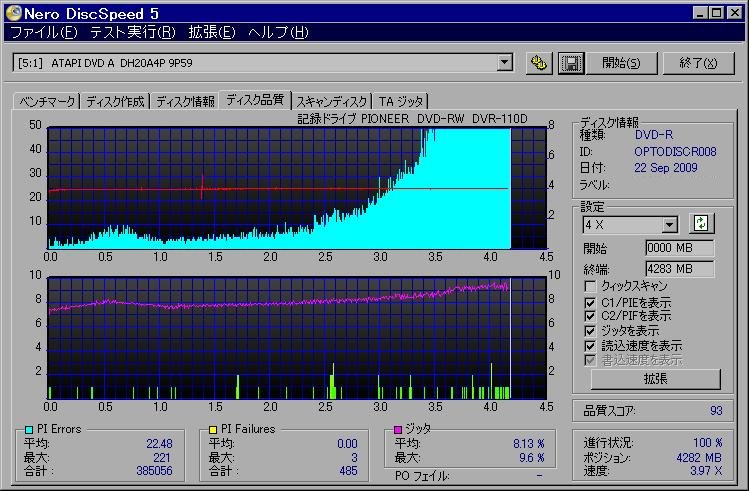The image size is (749, 491).
Task: Click the 拡張 button in settings panel
Action: (x=655, y=379)
